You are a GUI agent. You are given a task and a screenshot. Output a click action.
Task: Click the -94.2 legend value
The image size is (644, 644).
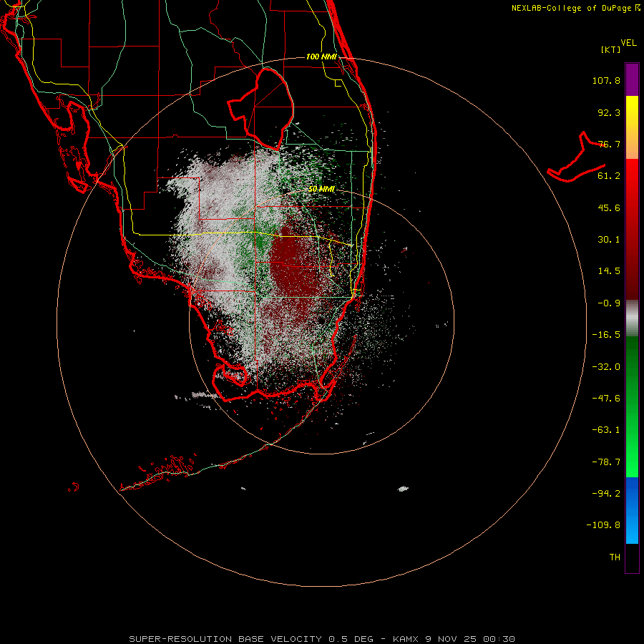[x=606, y=494]
